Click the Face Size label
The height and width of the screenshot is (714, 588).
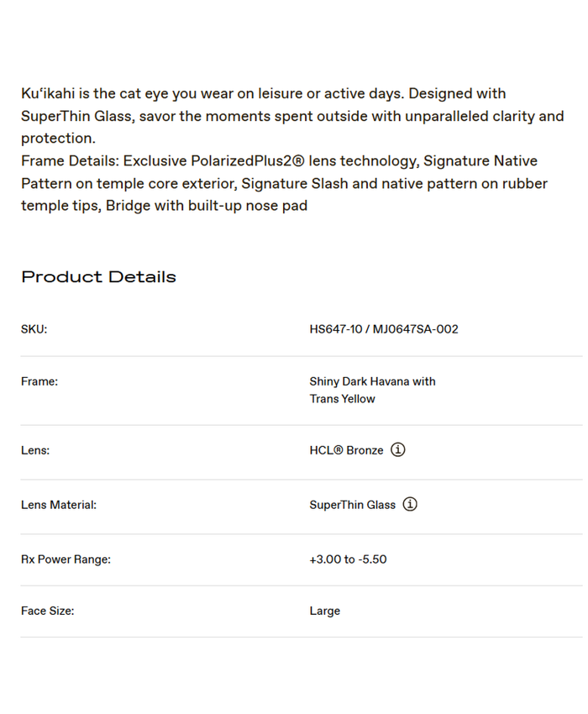pos(47,612)
